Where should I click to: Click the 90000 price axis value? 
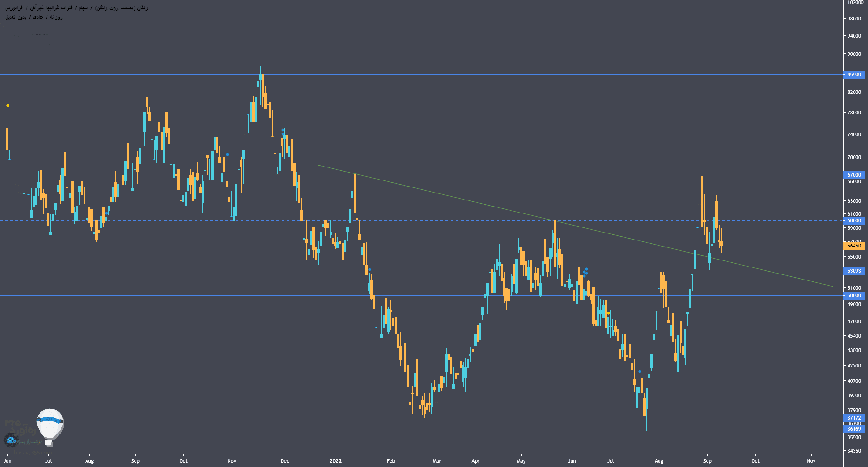(x=855, y=54)
